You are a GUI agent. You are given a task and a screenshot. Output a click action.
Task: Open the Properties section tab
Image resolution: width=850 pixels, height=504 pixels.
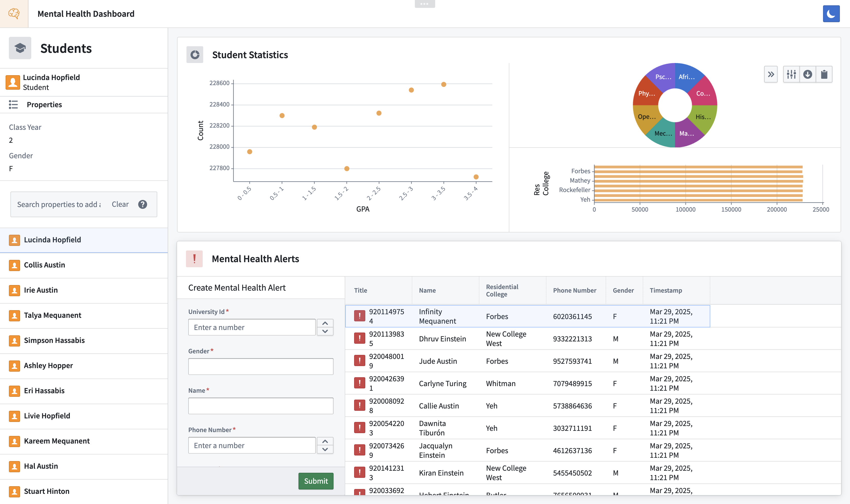click(44, 105)
